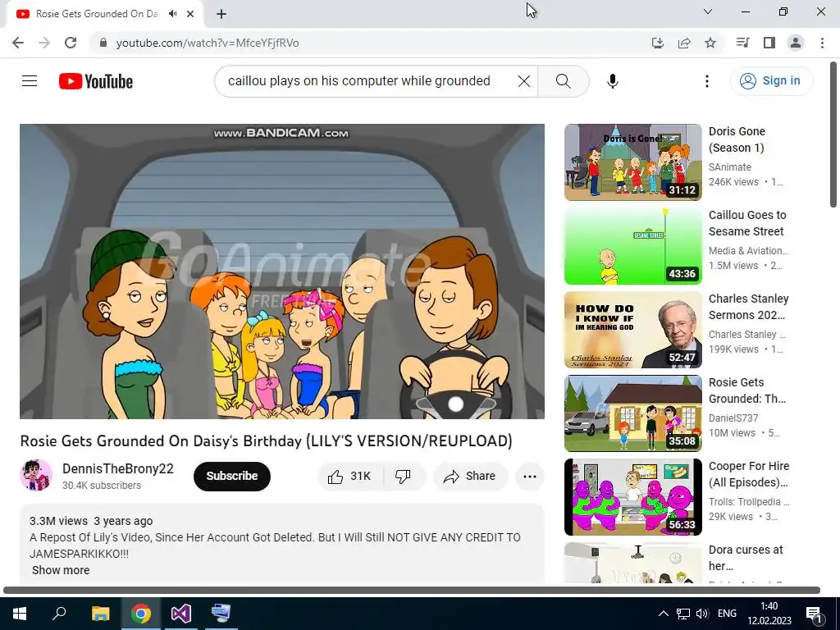840x630 pixels.
Task: Open Windows Start menu
Action: [20, 613]
